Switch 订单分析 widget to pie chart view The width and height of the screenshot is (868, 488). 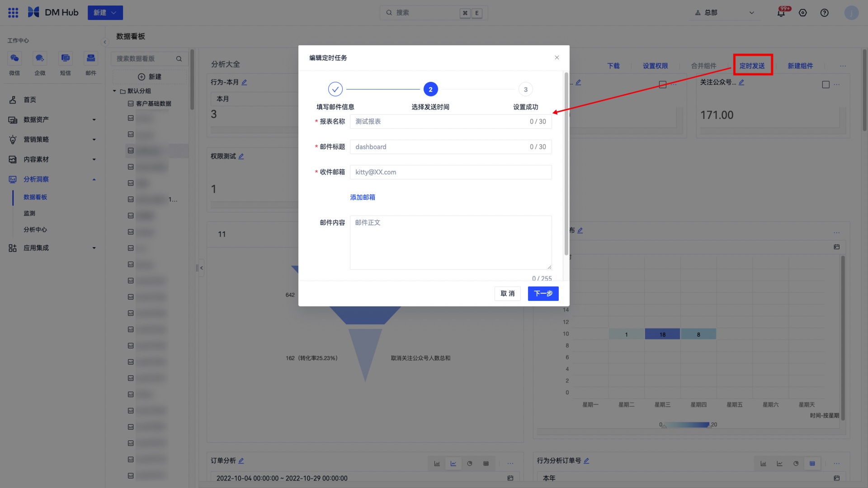coord(470,464)
